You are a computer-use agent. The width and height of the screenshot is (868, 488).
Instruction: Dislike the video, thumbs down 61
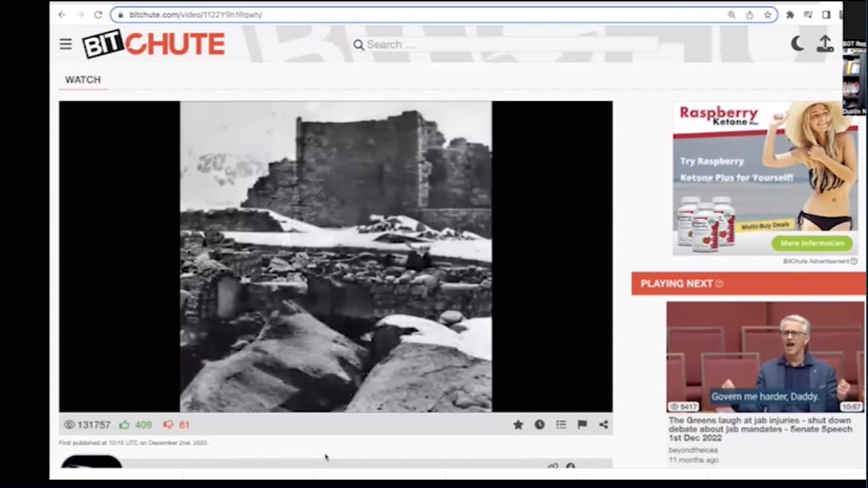176,425
